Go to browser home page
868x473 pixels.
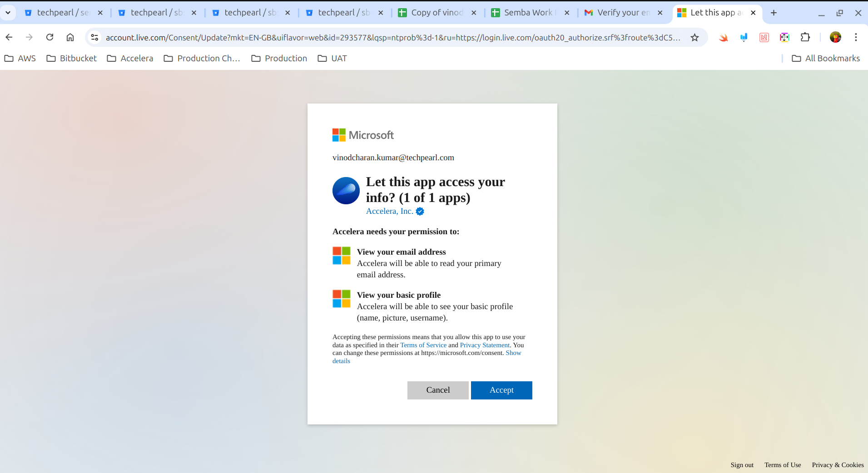70,37
